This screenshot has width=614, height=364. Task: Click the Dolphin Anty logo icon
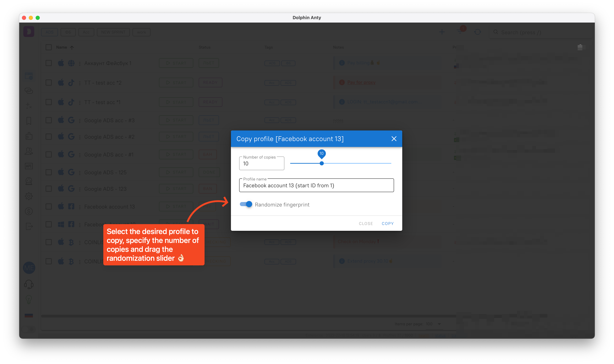[x=29, y=32]
